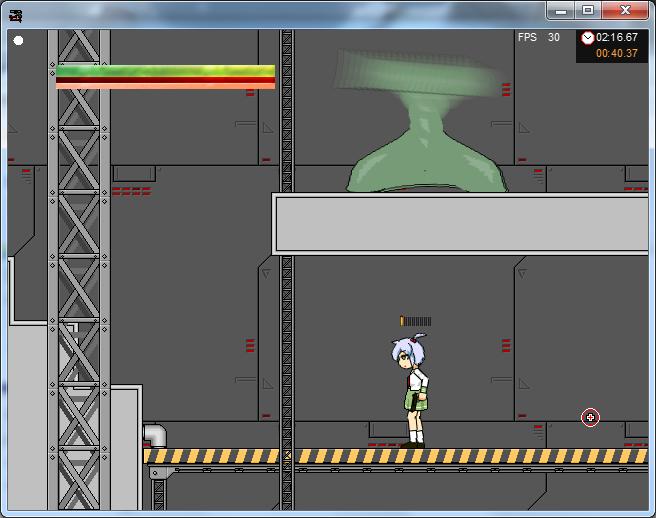Screen dimensions: 656x518
Task: Click the blue-haired girl character
Action: click(x=411, y=390)
